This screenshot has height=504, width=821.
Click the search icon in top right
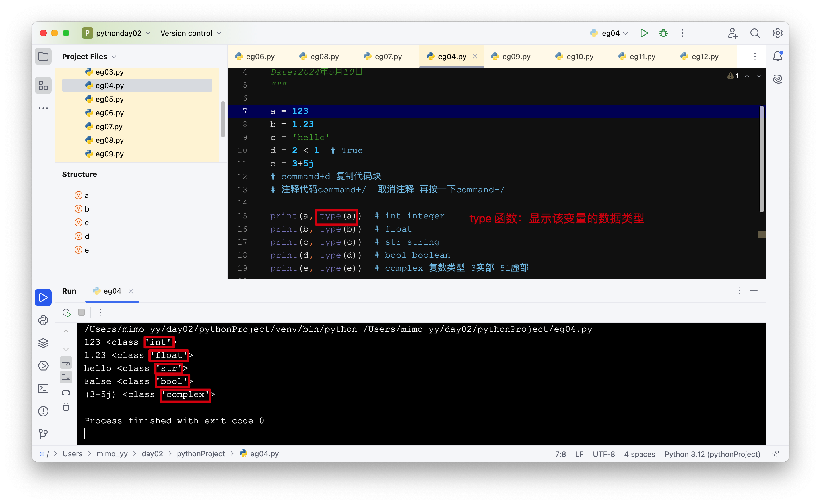click(x=755, y=33)
